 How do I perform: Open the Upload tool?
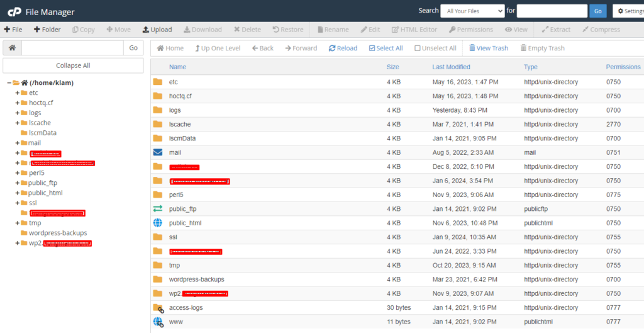(x=157, y=30)
